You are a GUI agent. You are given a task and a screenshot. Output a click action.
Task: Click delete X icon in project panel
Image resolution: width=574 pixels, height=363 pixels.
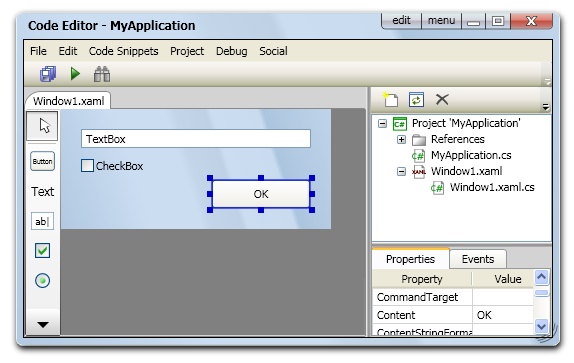pos(442,99)
